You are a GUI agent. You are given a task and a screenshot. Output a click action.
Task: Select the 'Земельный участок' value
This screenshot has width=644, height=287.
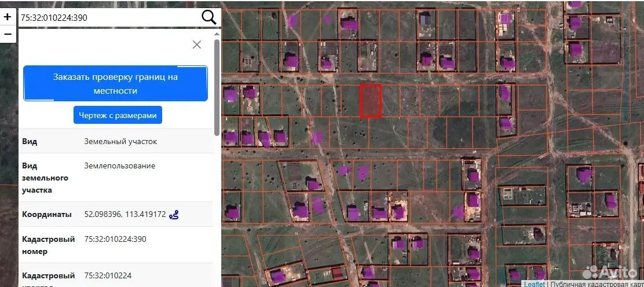(x=120, y=142)
